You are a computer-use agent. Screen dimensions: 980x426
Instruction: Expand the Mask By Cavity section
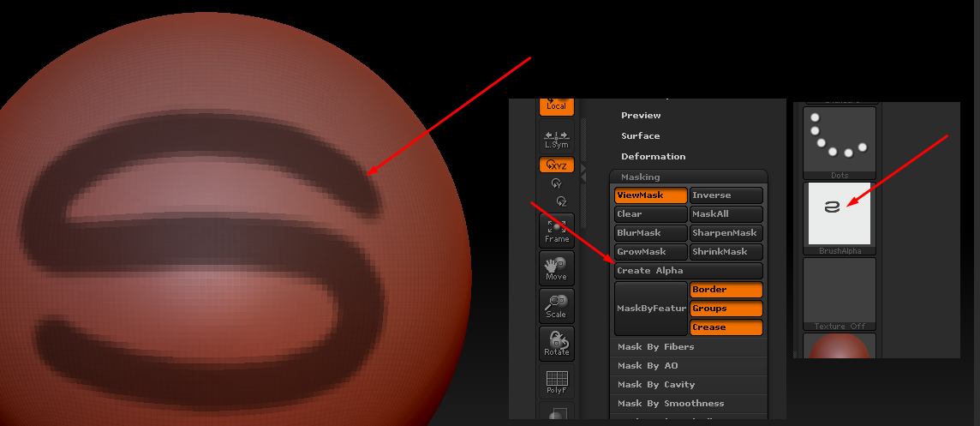point(688,385)
